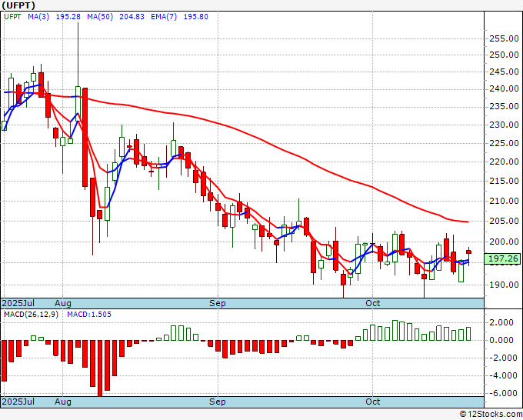
Task: Click the MA(3) value 195.28
Action: click(68, 17)
